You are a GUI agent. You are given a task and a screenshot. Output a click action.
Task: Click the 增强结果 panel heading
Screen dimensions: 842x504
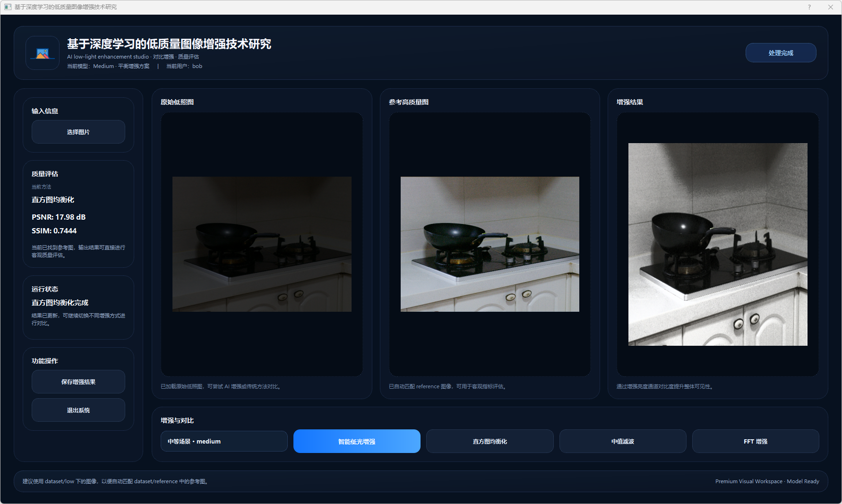coord(629,103)
